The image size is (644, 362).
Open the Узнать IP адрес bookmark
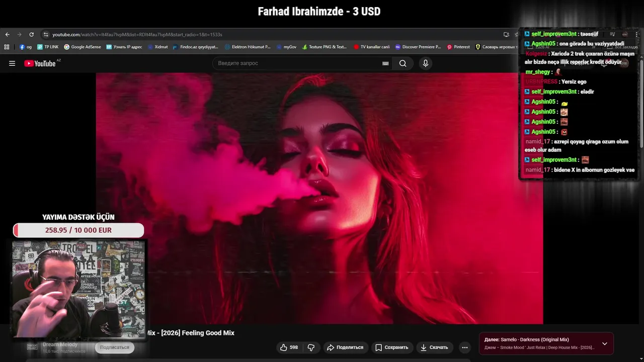[124, 47]
